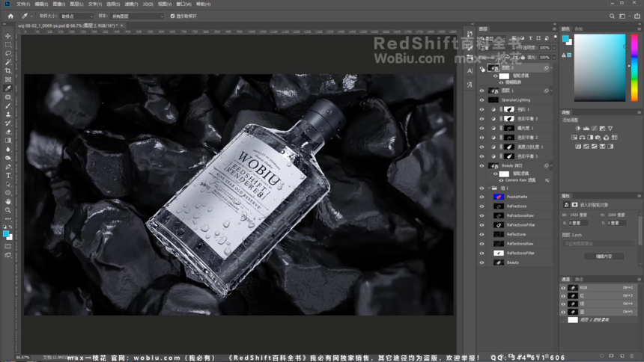Open the sample size dropdown
Viewport: 644px width, 362px height.
click(x=77, y=16)
